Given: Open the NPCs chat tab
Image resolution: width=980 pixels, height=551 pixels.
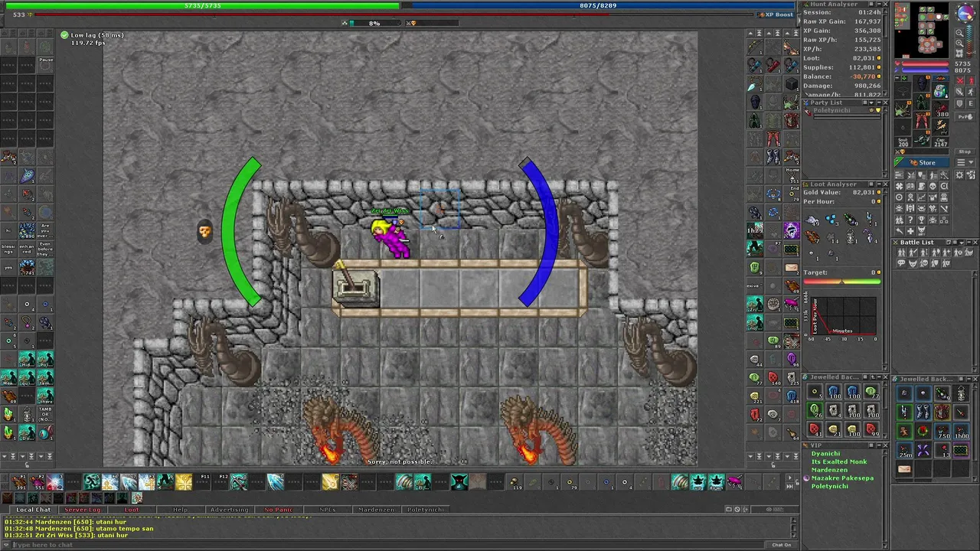Looking at the screenshot, I should (x=327, y=509).
